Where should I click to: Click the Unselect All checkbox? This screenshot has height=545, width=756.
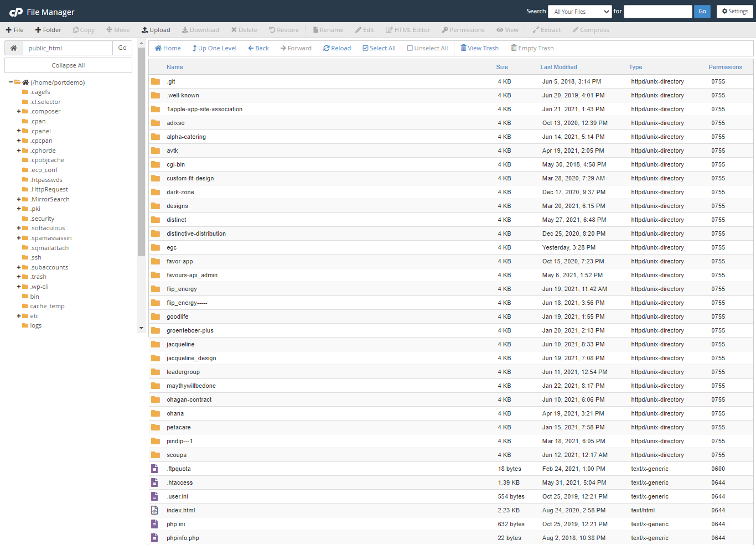coord(410,48)
